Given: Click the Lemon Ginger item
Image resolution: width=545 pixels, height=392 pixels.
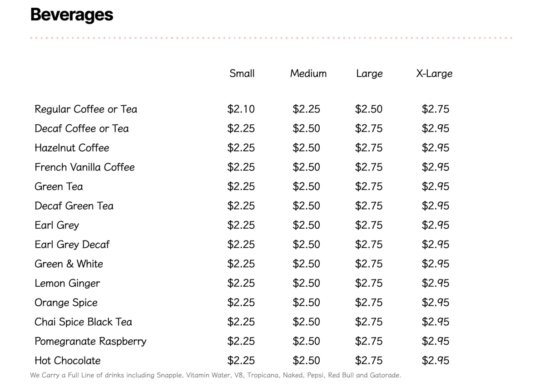Looking at the screenshot, I should tap(67, 284).
